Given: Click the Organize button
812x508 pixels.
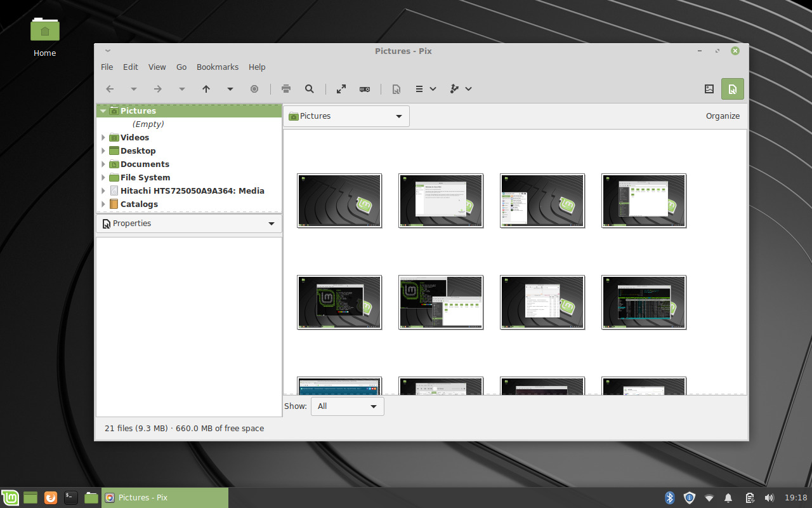Looking at the screenshot, I should [x=723, y=116].
